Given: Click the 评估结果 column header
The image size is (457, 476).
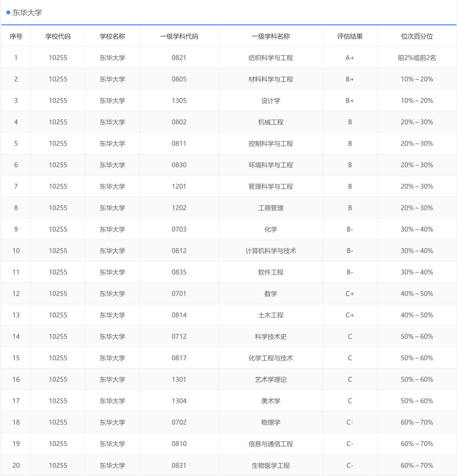Looking at the screenshot, I should tap(350, 36).
